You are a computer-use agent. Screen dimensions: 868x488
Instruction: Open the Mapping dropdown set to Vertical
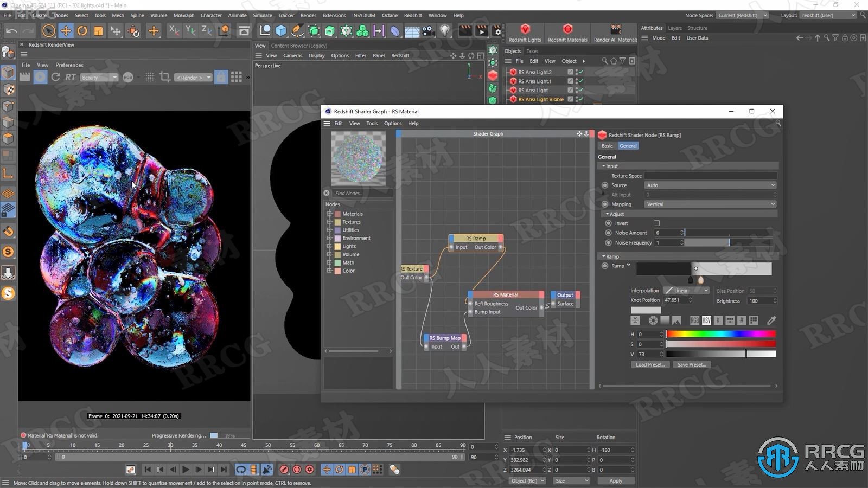click(711, 204)
